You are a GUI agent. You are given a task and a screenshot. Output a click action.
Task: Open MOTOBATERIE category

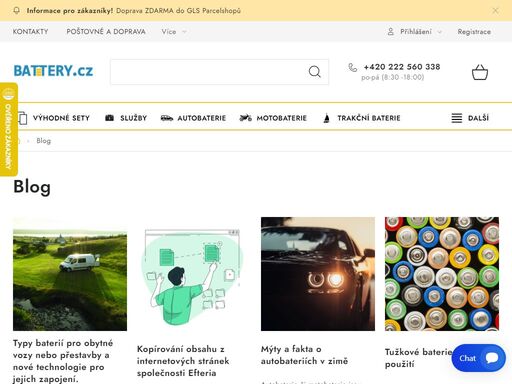281,118
